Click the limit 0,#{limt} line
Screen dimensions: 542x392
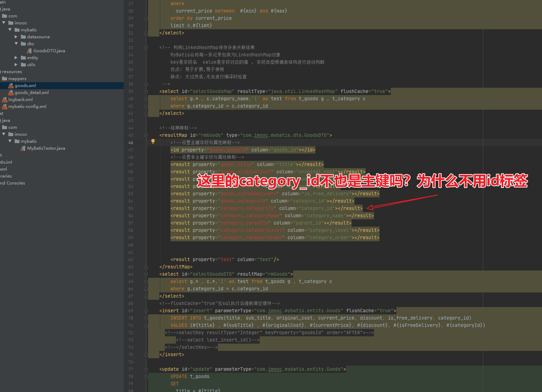click(x=191, y=26)
